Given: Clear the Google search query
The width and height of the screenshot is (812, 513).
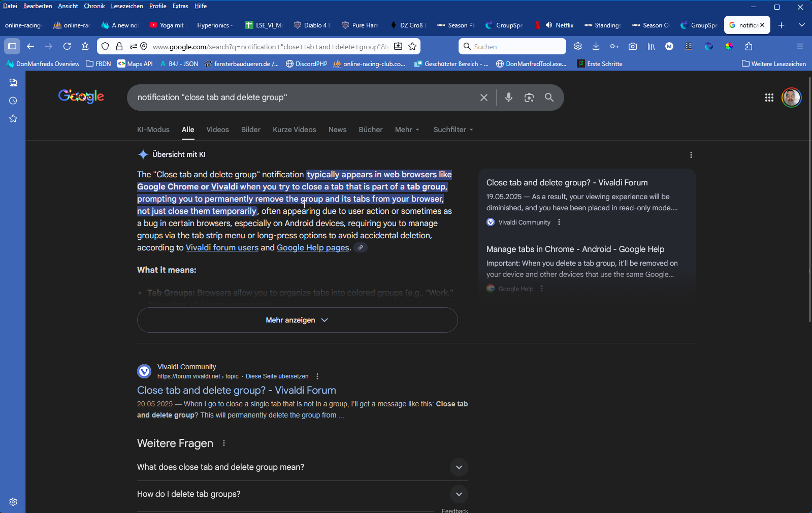Looking at the screenshot, I should 483,98.
